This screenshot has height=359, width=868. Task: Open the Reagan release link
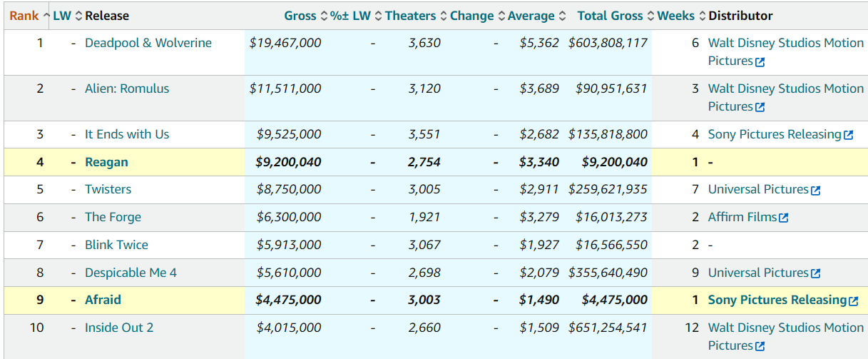(106, 162)
